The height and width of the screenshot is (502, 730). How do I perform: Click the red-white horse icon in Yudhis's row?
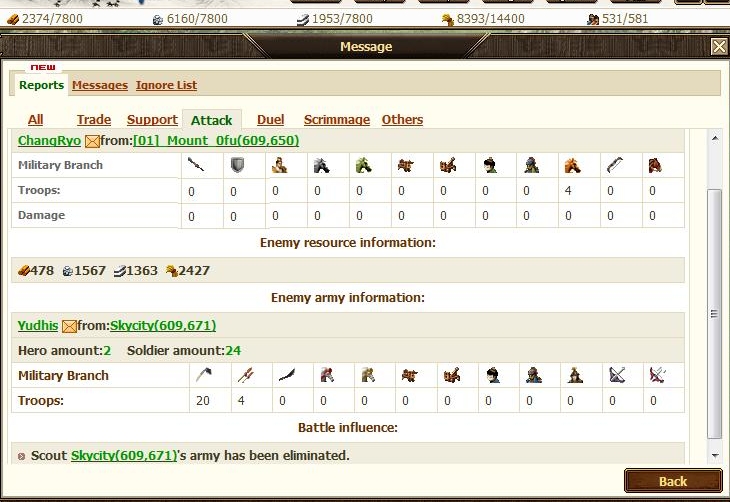point(327,375)
